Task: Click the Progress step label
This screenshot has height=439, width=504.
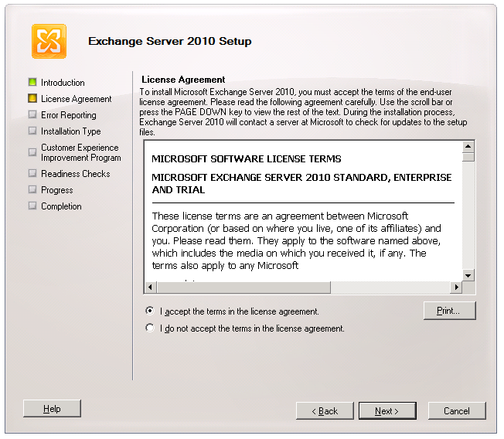Action: click(57, 190)
